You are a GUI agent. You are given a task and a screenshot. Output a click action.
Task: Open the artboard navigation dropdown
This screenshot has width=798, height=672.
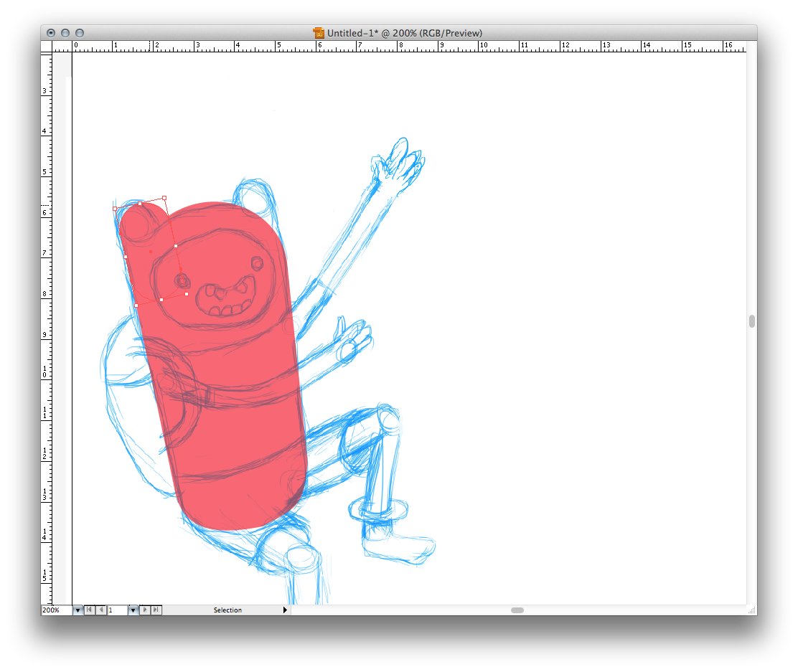click(x=133, y=610)
